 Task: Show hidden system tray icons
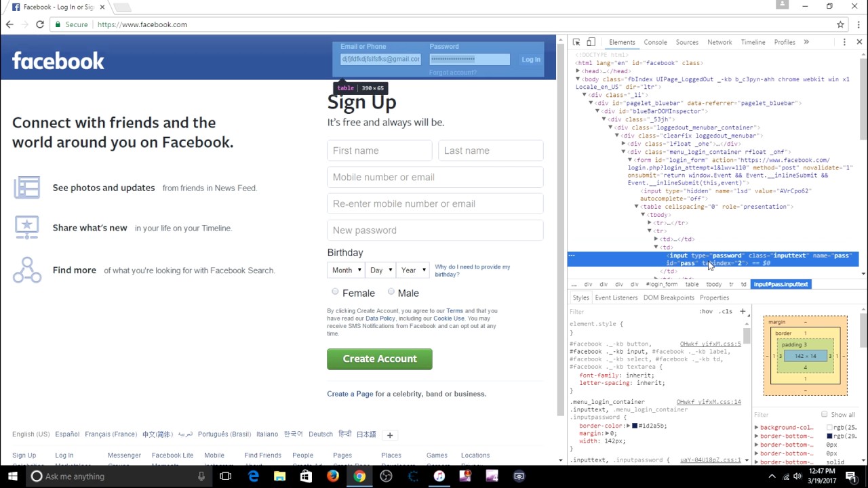point(772,476)
